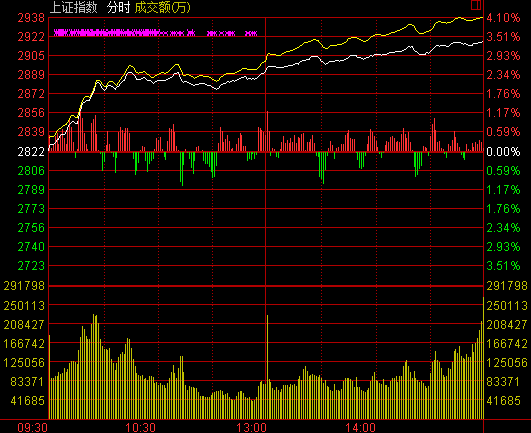531x433 pixels.
Task: Select the 09:30 time axis label
Action: point(32,427)
